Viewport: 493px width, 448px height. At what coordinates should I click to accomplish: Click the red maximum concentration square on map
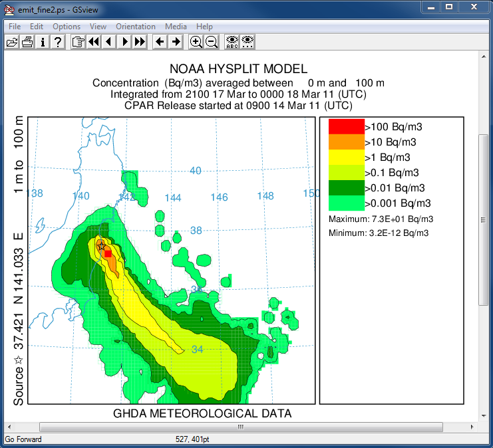[x=108, y=253]
